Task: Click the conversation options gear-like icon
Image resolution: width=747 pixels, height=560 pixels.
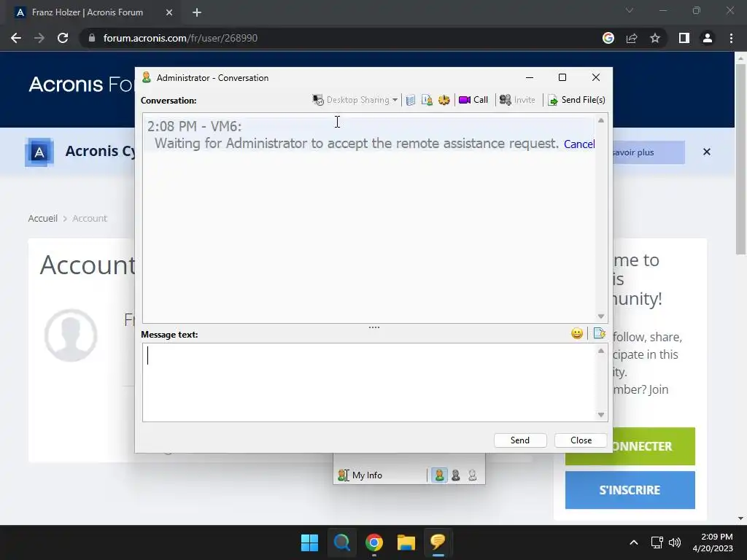Action: (444, 100)
